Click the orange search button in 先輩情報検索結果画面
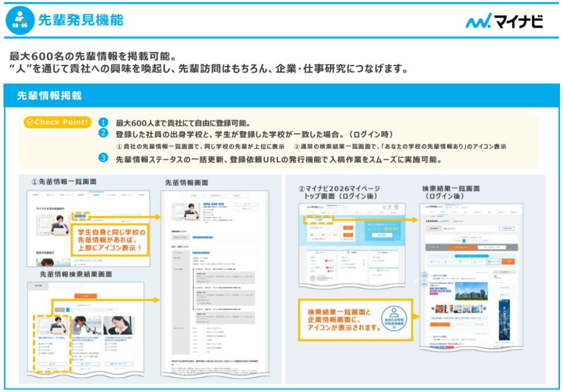563x392 pixels. [x=85, y=296]
